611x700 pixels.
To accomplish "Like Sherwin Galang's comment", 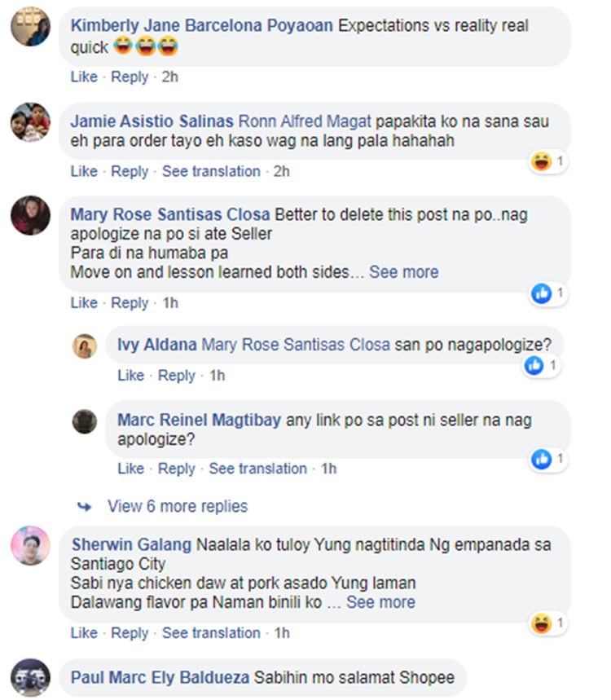I will click(x=84, y=633).
